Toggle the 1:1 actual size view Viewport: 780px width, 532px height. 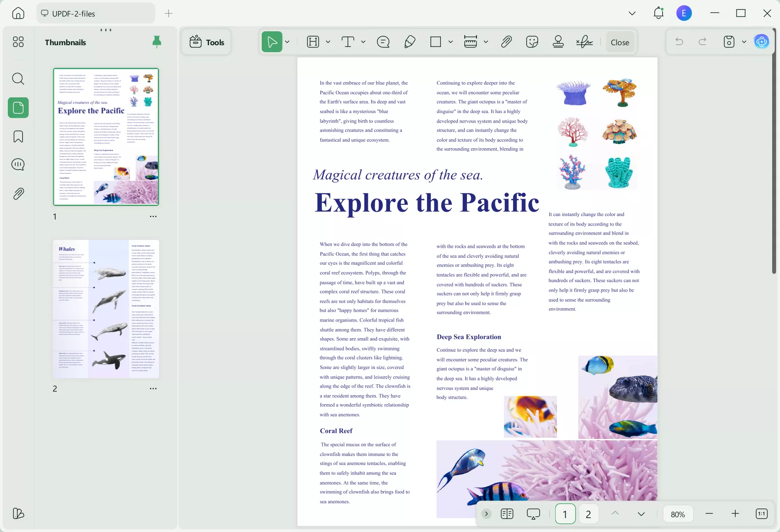point(761,514)
